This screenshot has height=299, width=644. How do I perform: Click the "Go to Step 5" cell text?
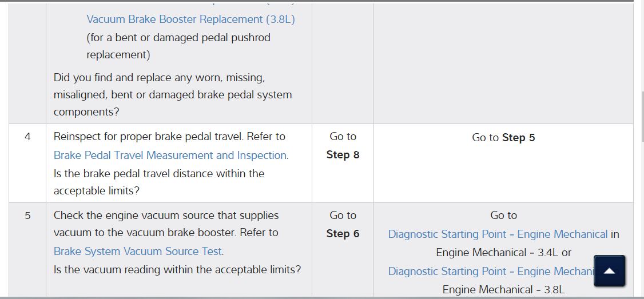[x=503, y=138]
